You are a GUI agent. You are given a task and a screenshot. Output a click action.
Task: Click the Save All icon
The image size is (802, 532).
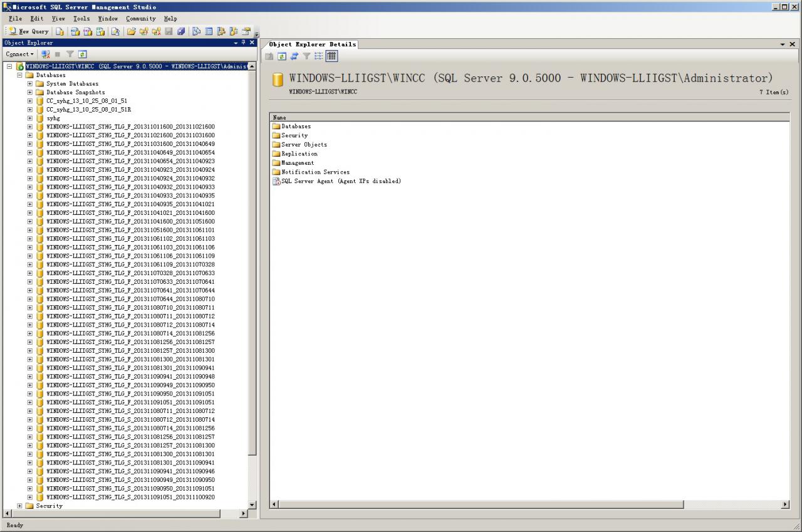pos(181,31)
